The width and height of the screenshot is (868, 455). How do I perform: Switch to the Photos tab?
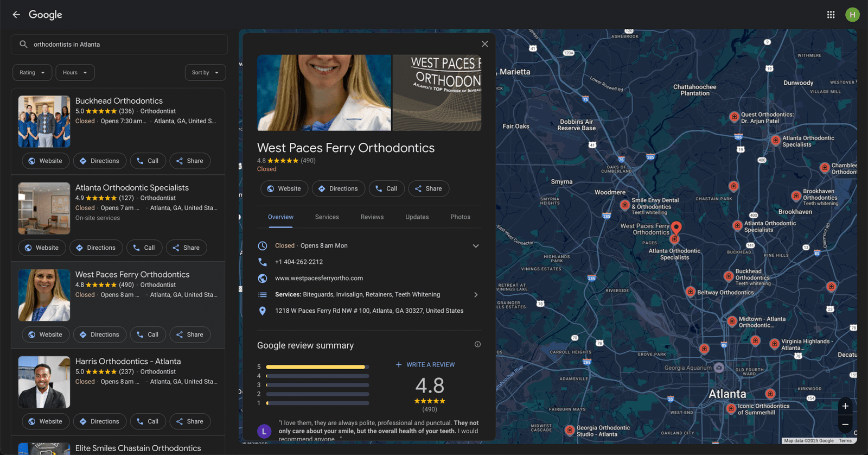(x=460, y=217)
